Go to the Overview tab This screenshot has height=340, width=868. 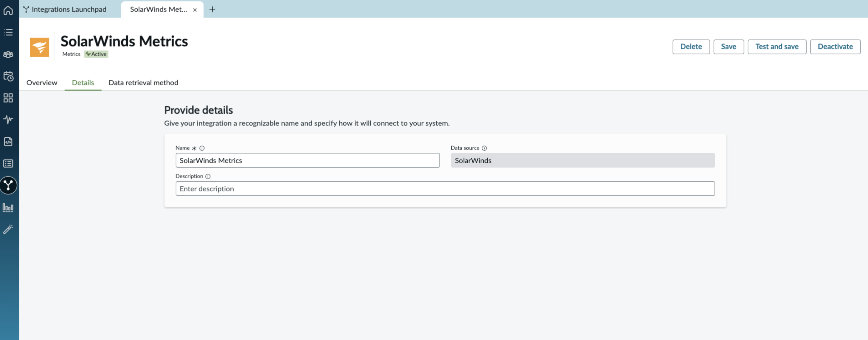click(x=42, y=83)
